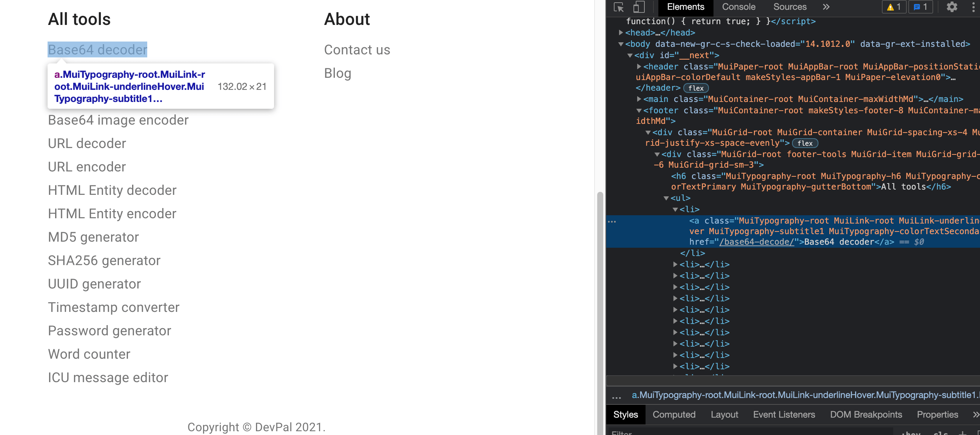Open the Layout pane tab

[724, 415]
